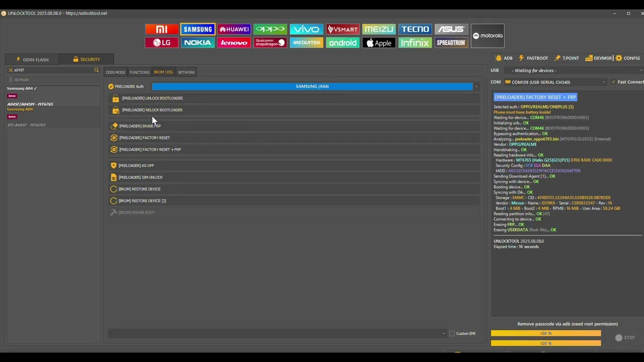Select the Apple brand logo
Image resolution: width=644 pixels, height=362 pixels.
pyautogui.click(x=379, y=43)
